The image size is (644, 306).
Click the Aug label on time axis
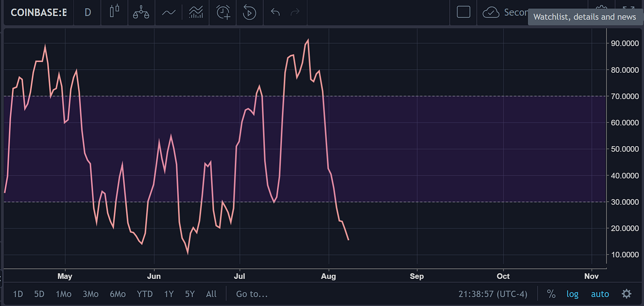tap(328, 276)
